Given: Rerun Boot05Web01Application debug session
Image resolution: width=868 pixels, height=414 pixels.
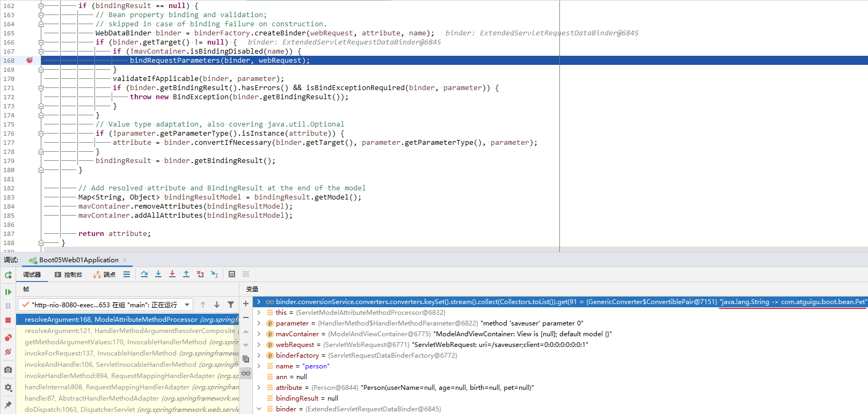Looking at the screenshot, I should (8, 275).
